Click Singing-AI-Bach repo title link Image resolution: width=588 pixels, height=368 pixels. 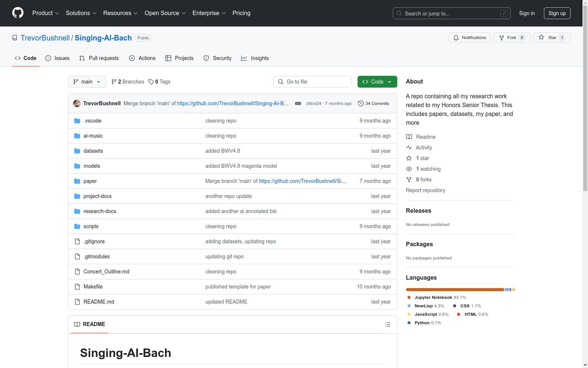coord(103,38)
